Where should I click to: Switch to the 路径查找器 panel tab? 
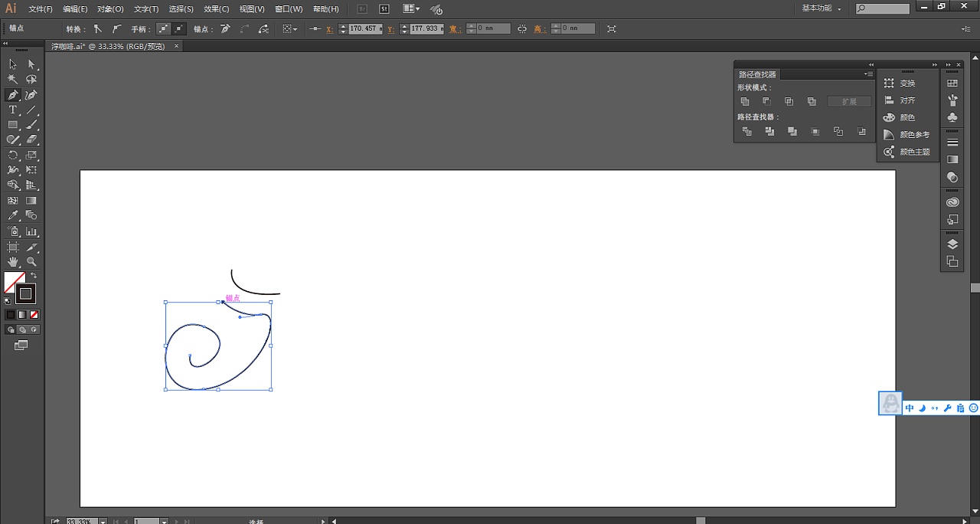(757, 74)
